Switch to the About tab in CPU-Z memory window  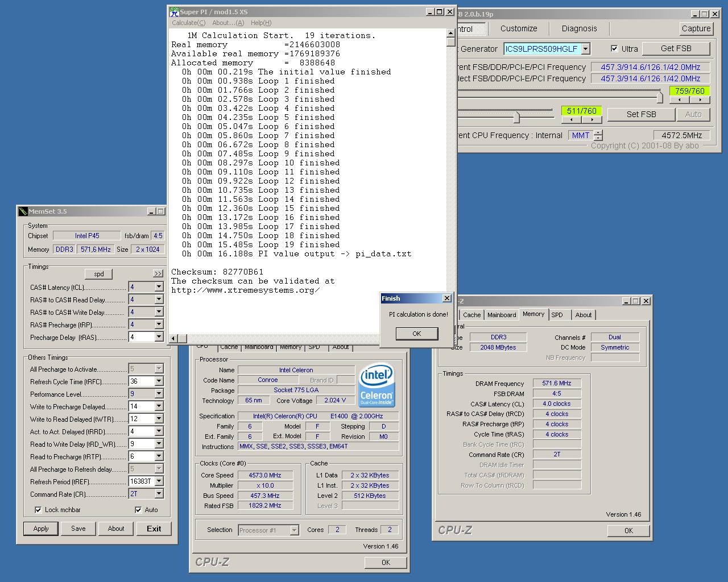coord(584,315)
